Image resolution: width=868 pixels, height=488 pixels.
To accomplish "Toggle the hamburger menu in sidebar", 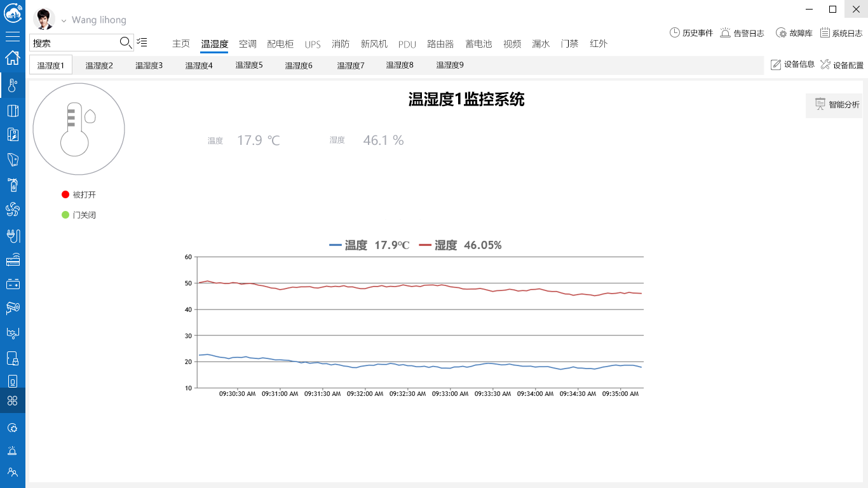I will [x=13, y=36].
